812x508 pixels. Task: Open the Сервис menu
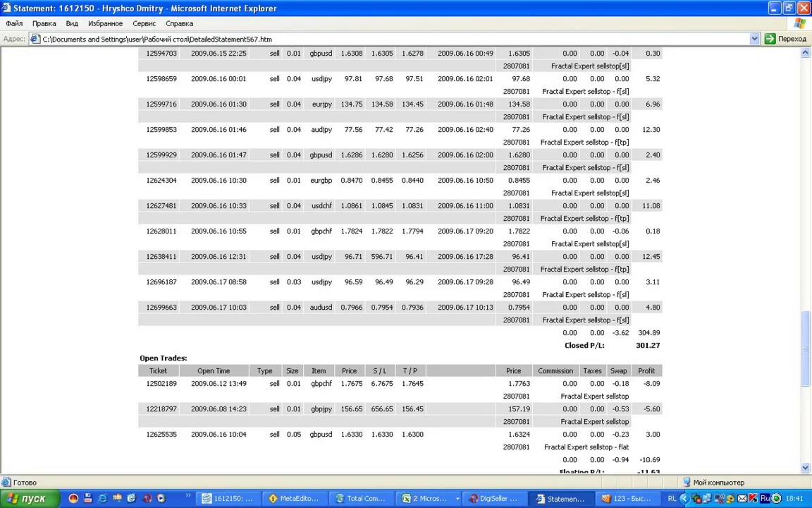coord(144,23)
